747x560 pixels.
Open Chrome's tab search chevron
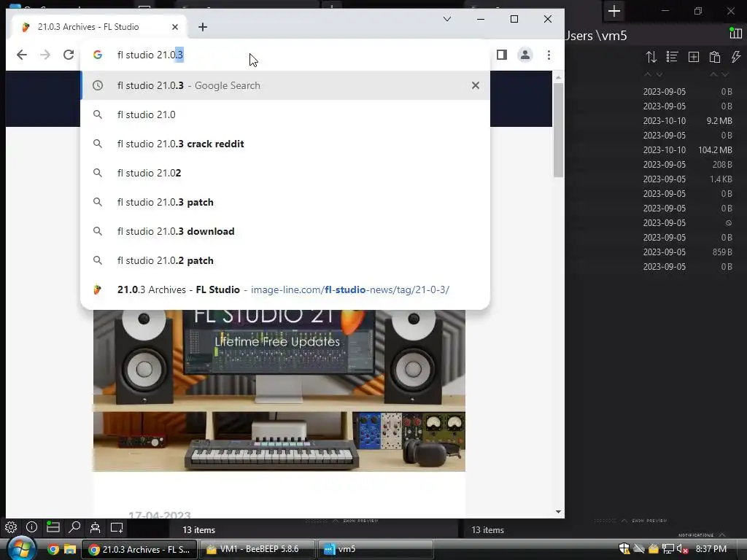click(x=447, y=19)
